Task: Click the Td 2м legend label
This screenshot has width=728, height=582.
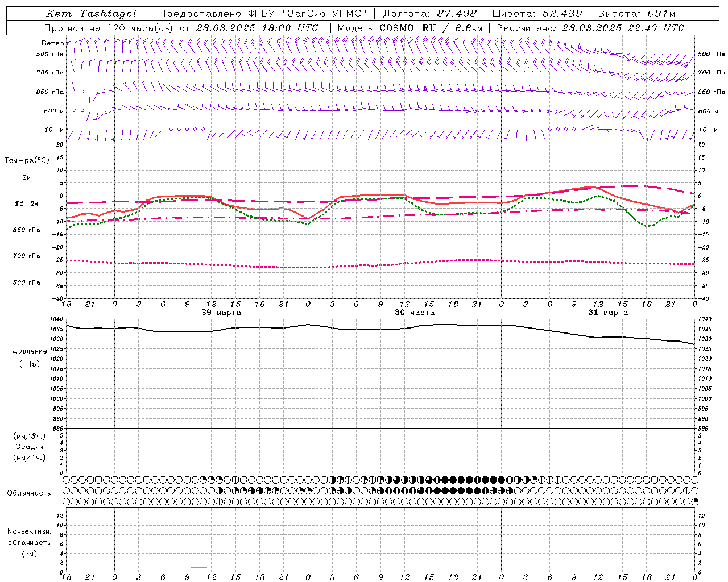Action: 26,203
